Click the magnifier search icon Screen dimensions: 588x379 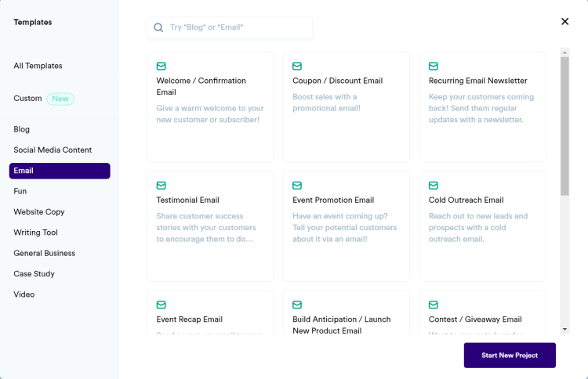(158, 27)
